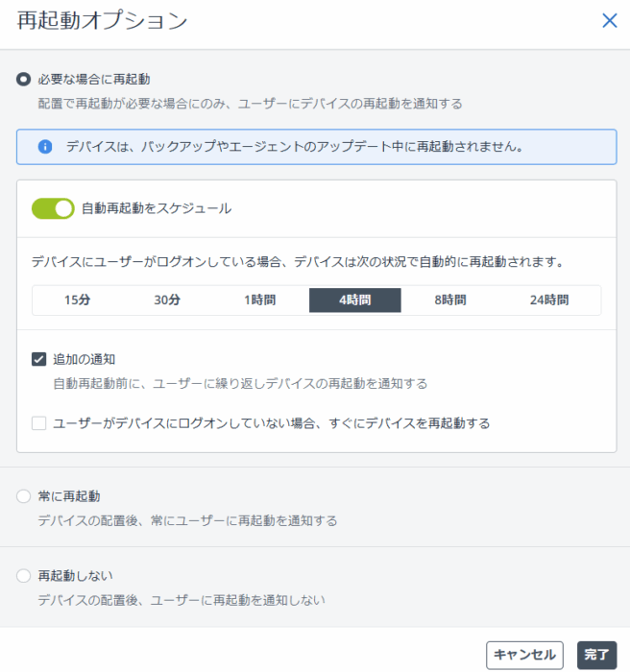Image resolution: width=630 pixels, height=672 pixels.
Task: Click the blue info icon in banner
Action: pos(44,147)
